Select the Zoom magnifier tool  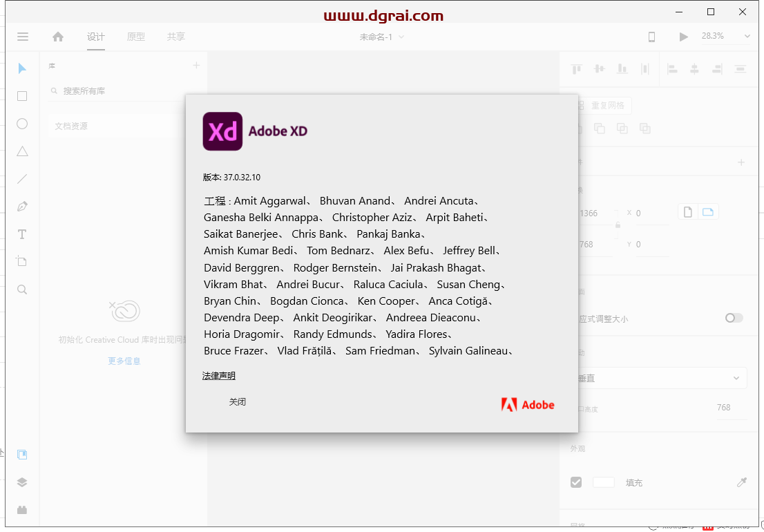click(x=22, y=289)
